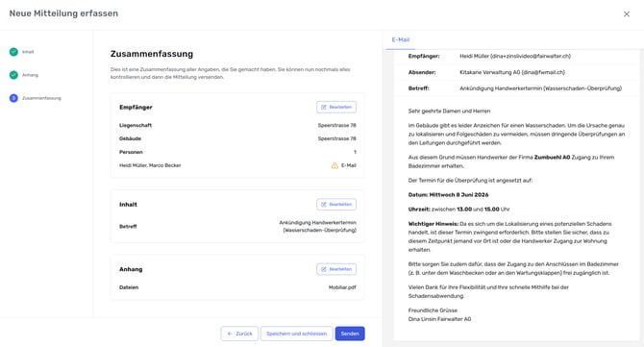Go to the Anhang step label
The height and width of the screenshot is (347, 644).
tap(30, 75)
